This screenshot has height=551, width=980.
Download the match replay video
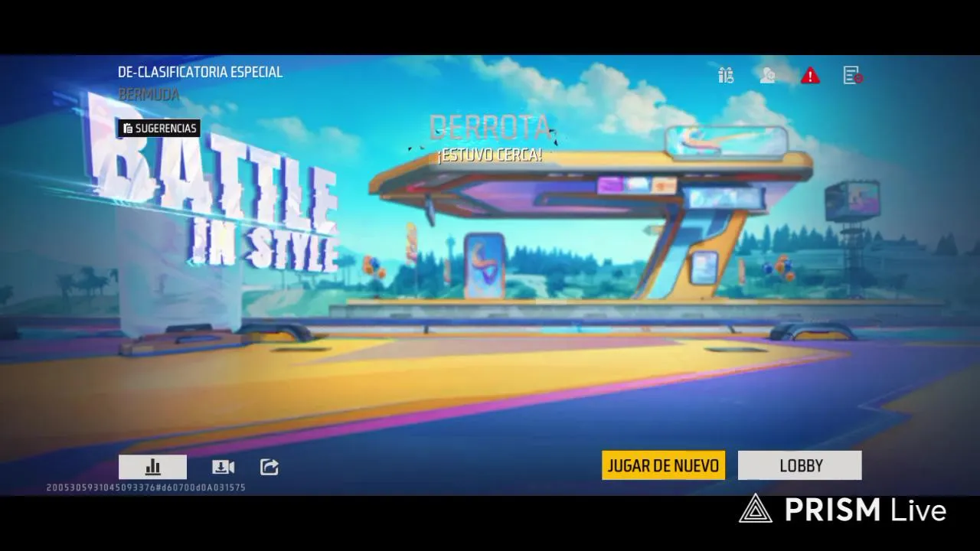223,467
